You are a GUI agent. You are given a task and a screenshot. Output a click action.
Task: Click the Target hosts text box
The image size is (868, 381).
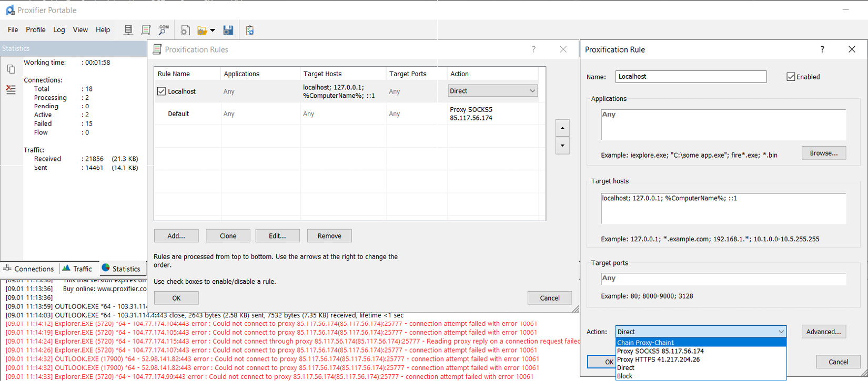723,209
